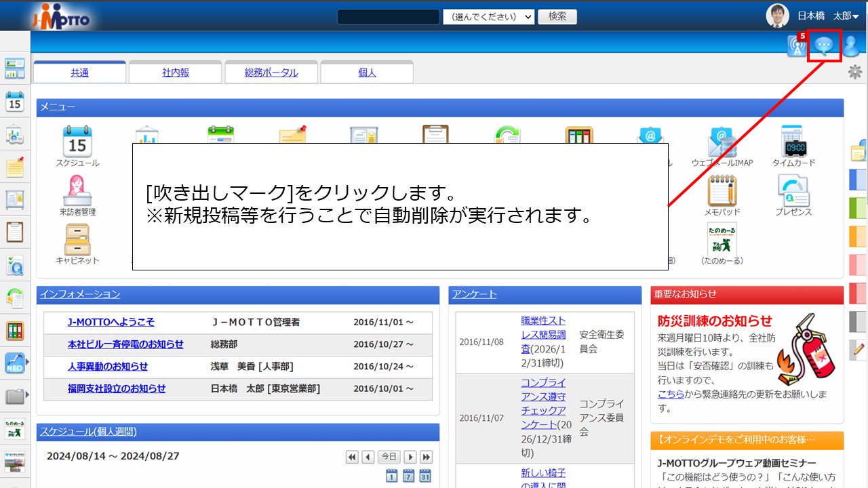The width and height of the screenshot is (868, 488).
Task: Switch to the 社内報 tab
Action: point(176,73)
